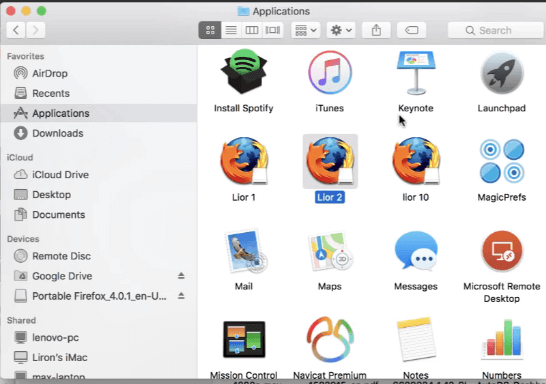The height and width of the screenshot is (384, 546).
Task: Eject the Google Drive volume
Action: (x=181, y=276)
